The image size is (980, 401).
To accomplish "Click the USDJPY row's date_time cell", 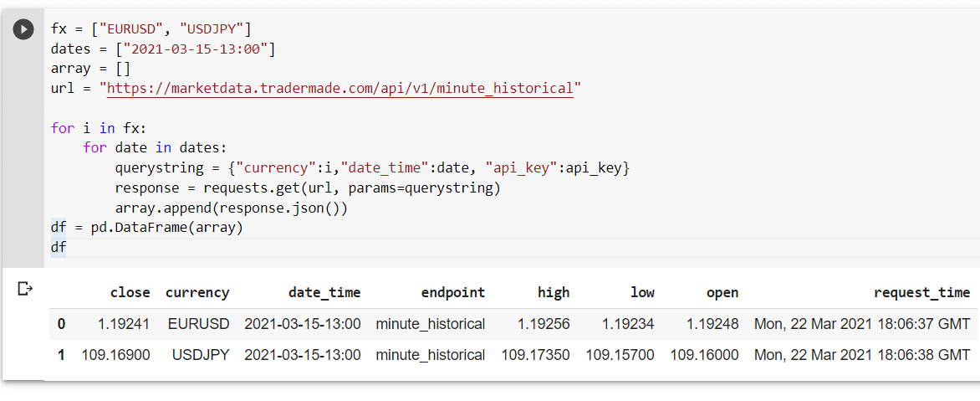I will 303,355.
